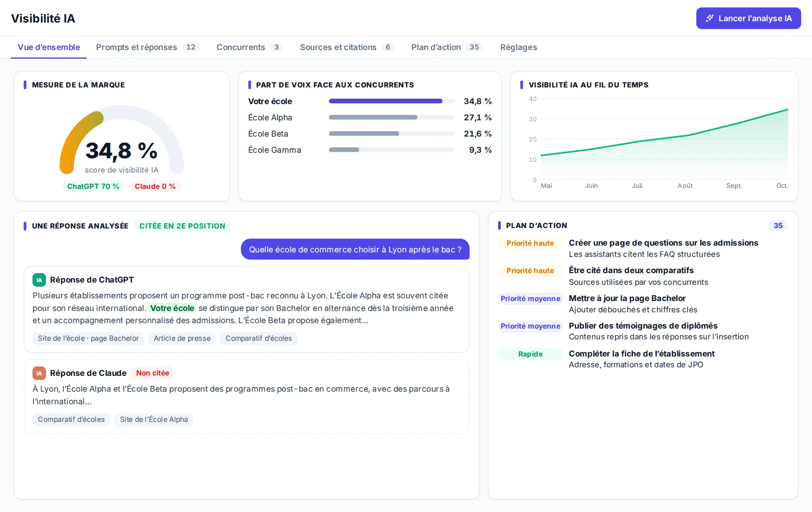Click the 35 count badge in Plan d'action

pos(778,225)
